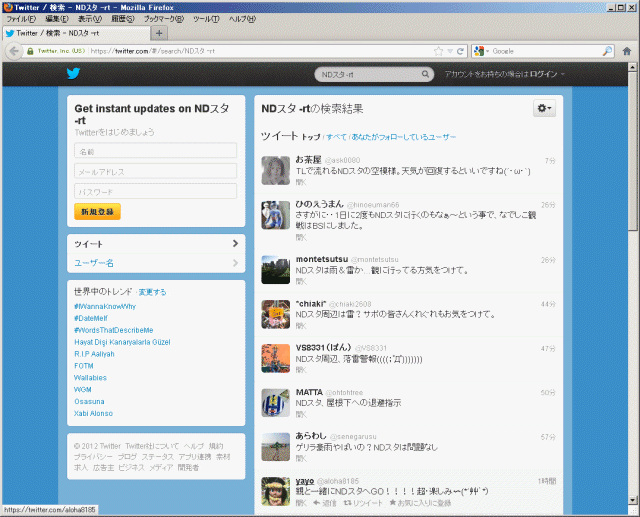
Task: Open Firefox home page icon
Action: [x=627, y=51]
